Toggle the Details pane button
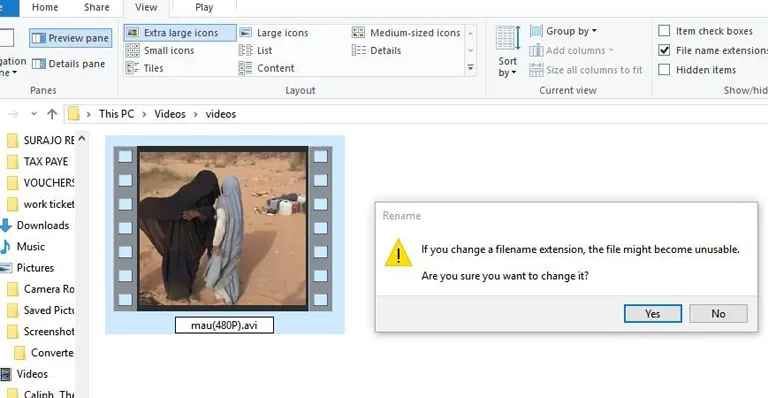Viewport: 768px width, 398px height. pos(69,64)
